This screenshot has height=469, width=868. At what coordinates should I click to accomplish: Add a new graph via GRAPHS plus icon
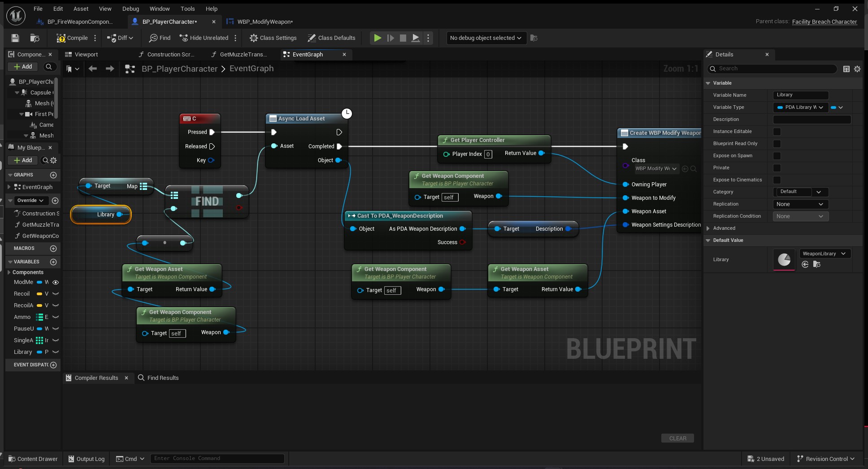point(53,175)
